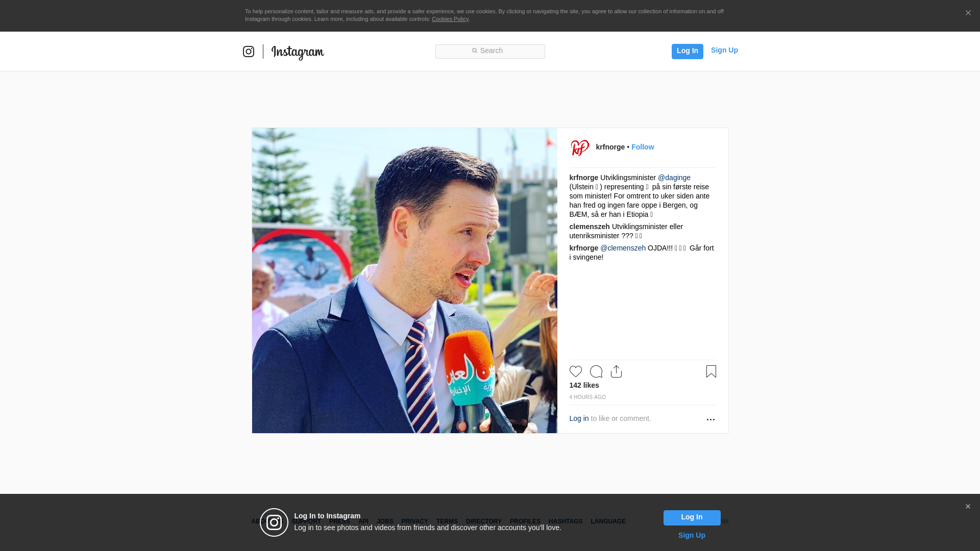
Task: Click the header Sign Up link
Action: click(724, 50)
